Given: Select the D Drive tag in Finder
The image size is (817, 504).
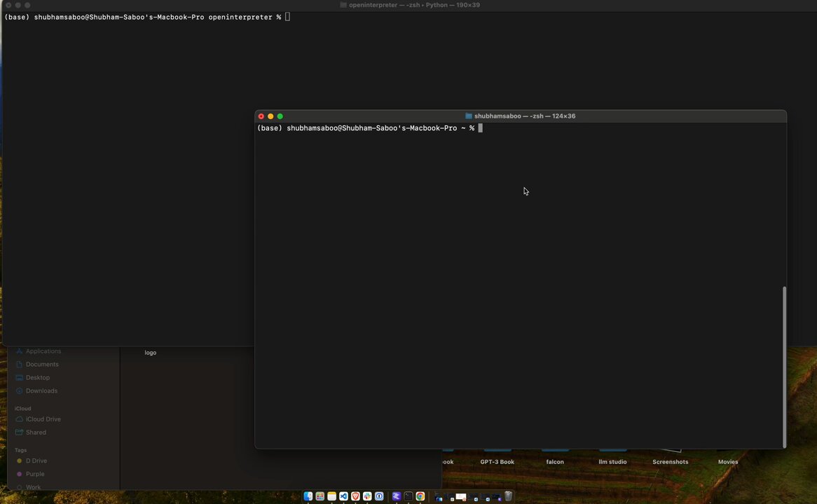Looking at the screenshot, I should coord(36,461).
